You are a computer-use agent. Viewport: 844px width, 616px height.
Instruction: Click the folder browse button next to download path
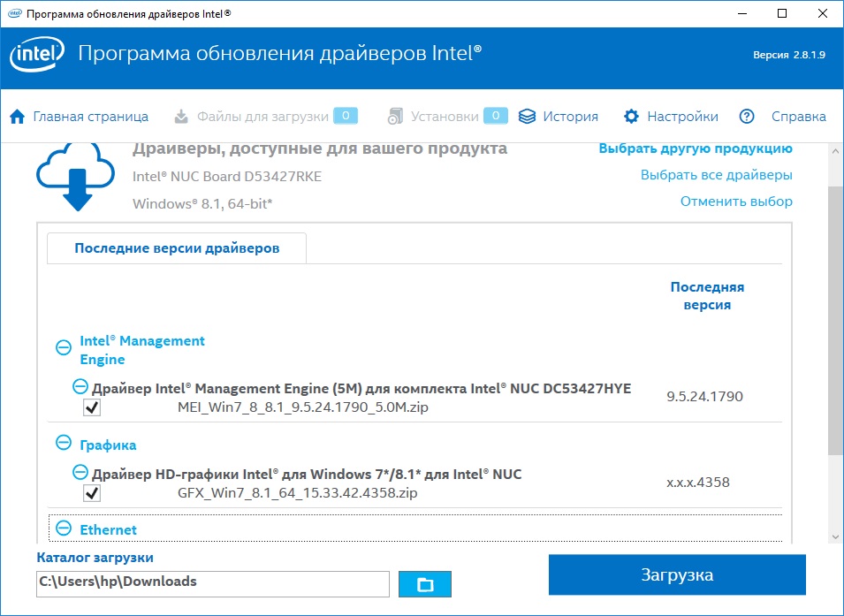click(425, 584)
